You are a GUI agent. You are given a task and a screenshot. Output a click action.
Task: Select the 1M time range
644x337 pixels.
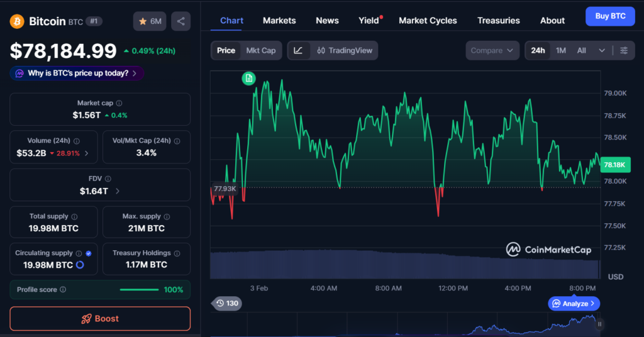[561, 50]
